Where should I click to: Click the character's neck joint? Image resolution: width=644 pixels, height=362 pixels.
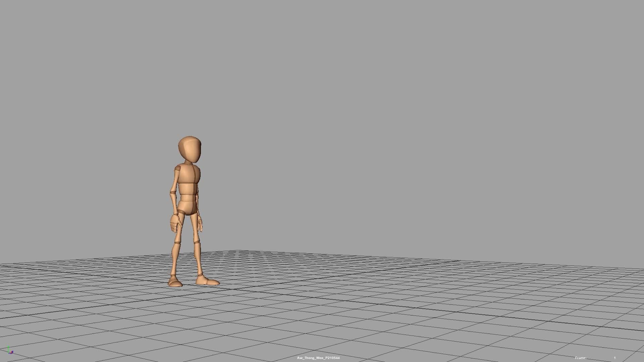(188, 162)
